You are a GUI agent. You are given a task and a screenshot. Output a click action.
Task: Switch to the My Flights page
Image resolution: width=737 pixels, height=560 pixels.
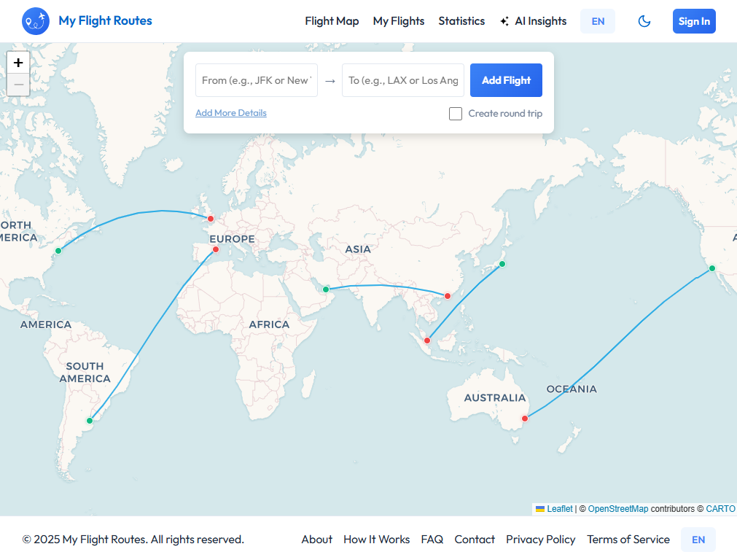pyautogui.click(x=399, y=21)
